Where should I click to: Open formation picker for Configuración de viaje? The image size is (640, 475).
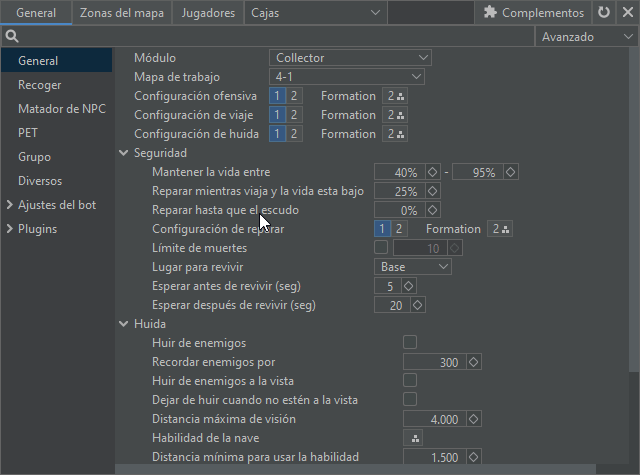coord(396,115)
